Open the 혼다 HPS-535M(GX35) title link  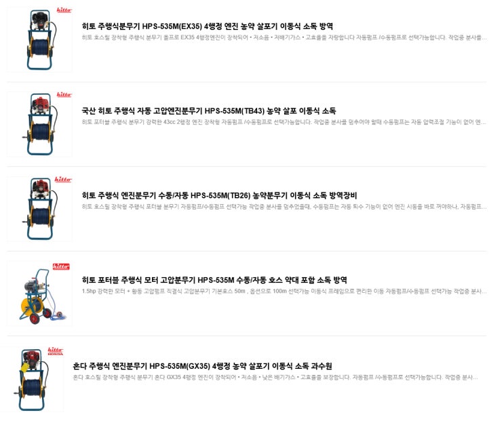tap(203, 366)
